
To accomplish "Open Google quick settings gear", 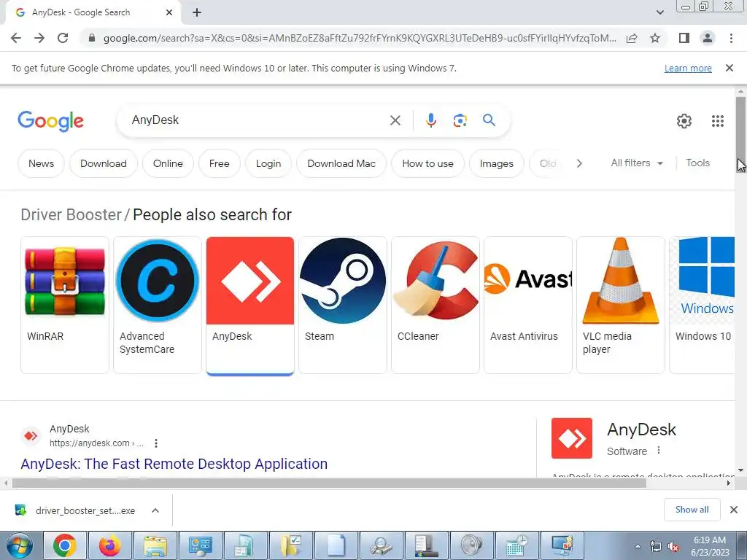I will coord(684,121).
